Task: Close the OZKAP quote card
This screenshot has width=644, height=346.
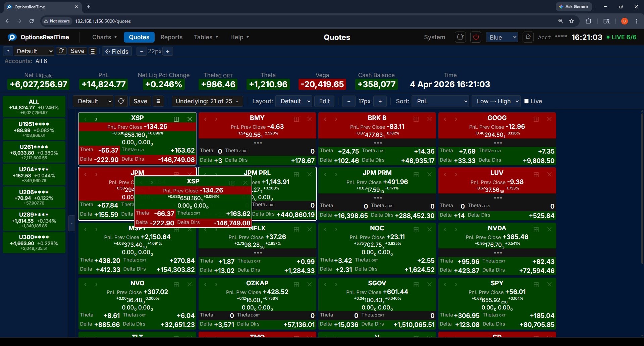Action: click(310, 284)
